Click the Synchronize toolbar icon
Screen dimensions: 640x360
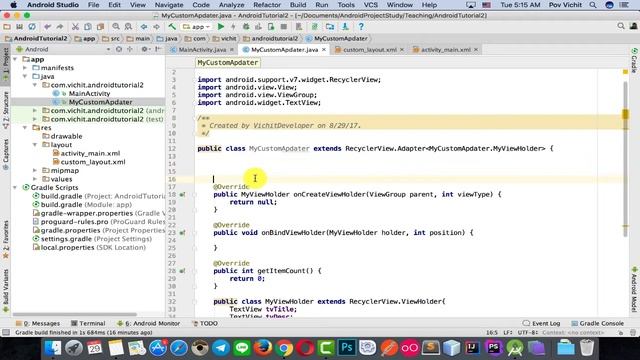pyautogui.click(x=32, y=27)
